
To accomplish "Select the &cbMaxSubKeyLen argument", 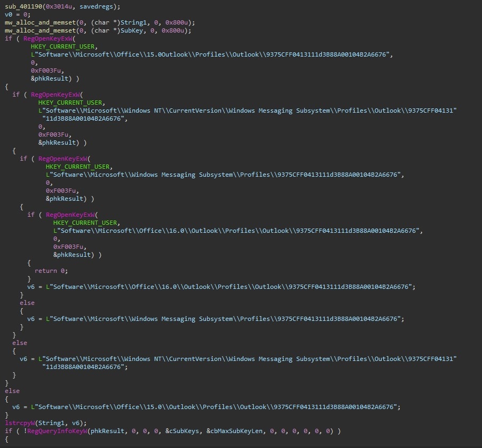I will [x=234, y=431].
